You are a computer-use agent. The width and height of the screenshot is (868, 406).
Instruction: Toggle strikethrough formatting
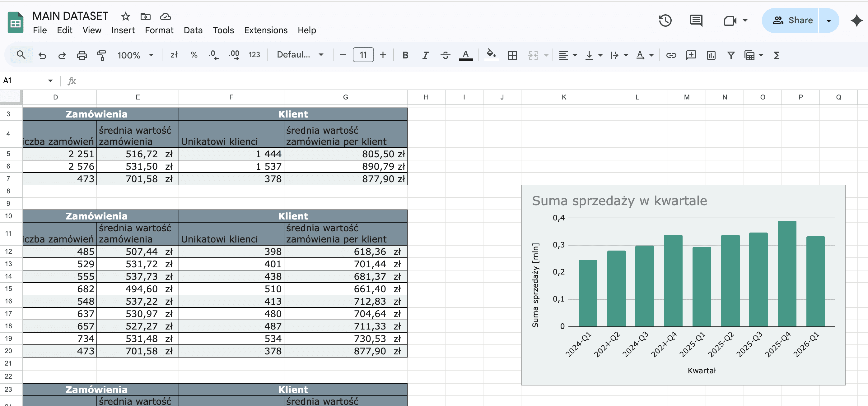[x=445, y=55]
